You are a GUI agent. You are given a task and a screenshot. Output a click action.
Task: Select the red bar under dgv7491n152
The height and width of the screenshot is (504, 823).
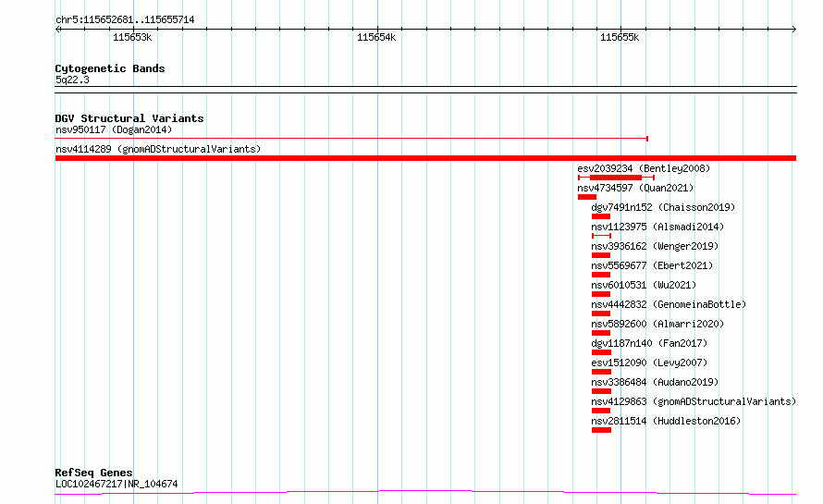601,216
